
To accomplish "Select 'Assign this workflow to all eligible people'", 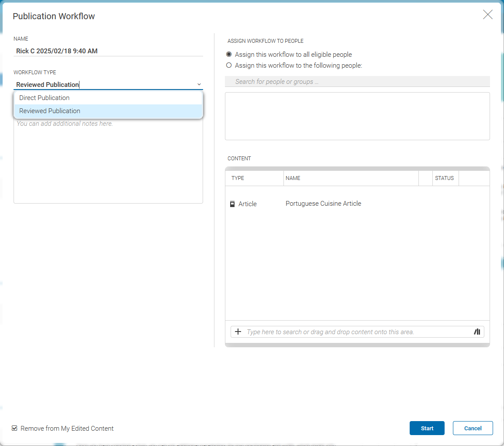I will tap(229, 55).
